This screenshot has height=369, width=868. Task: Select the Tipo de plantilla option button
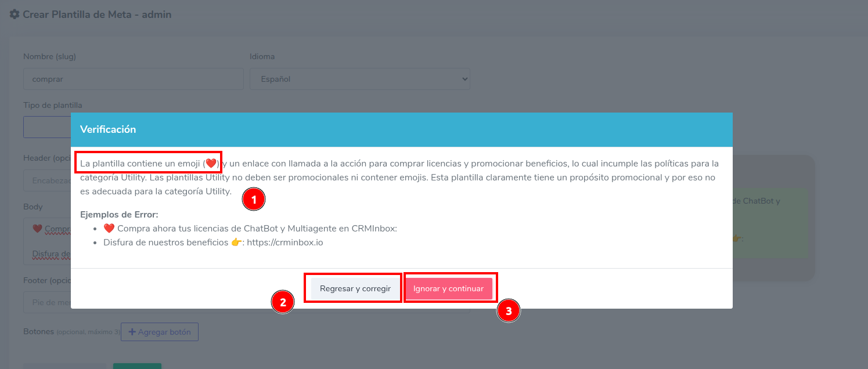(46, 126)
